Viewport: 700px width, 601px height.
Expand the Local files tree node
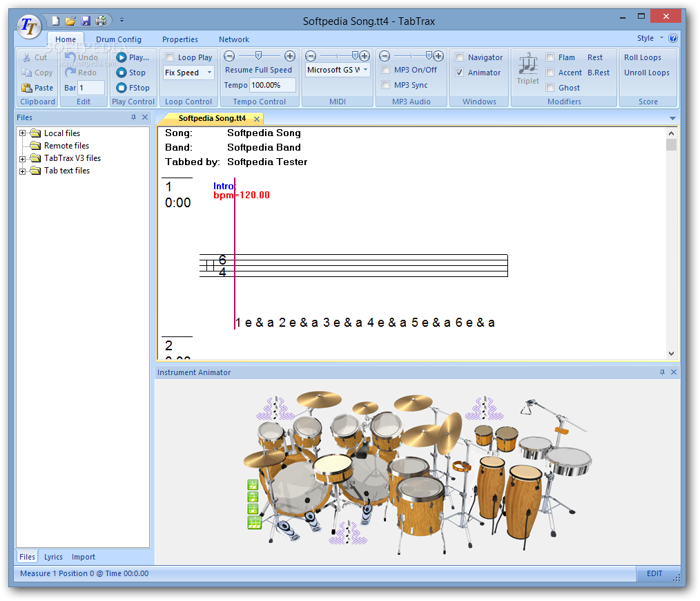pos(22,133)
